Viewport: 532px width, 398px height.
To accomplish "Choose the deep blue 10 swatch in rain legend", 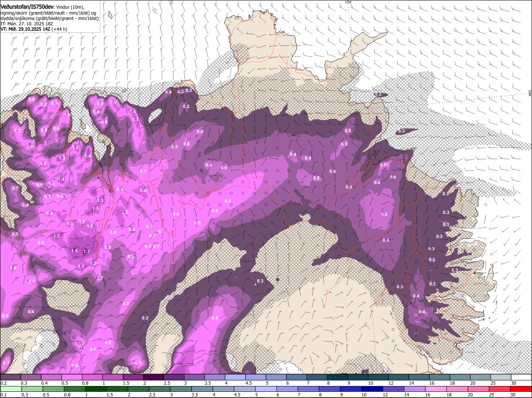I will 372,389.
